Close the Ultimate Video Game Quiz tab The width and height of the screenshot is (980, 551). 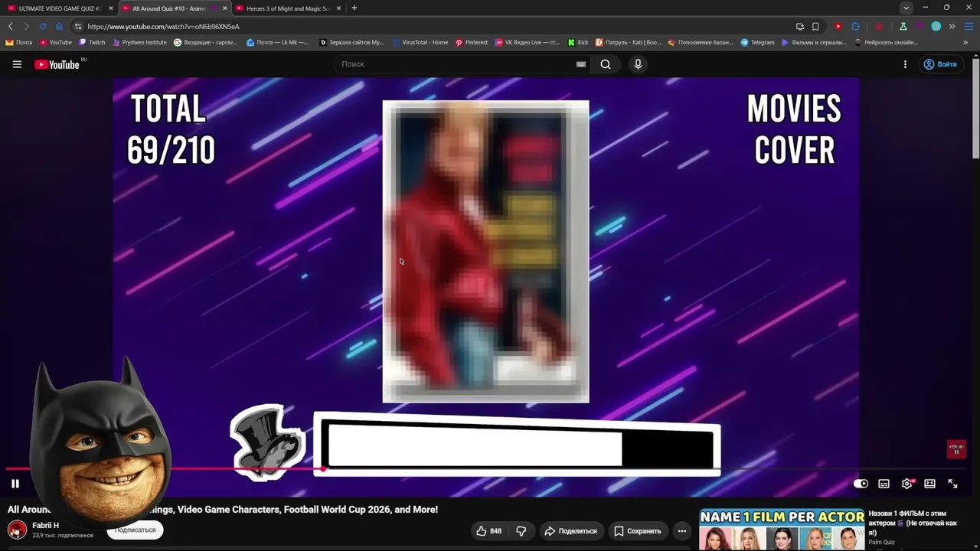tap(111, 8)
